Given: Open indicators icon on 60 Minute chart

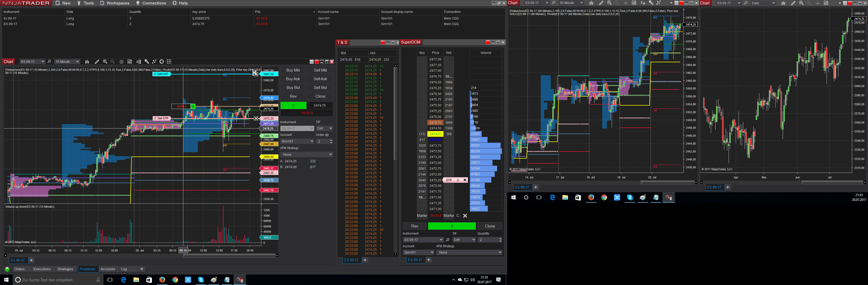Looking at the screenshot, I should [x=651, y=3].
